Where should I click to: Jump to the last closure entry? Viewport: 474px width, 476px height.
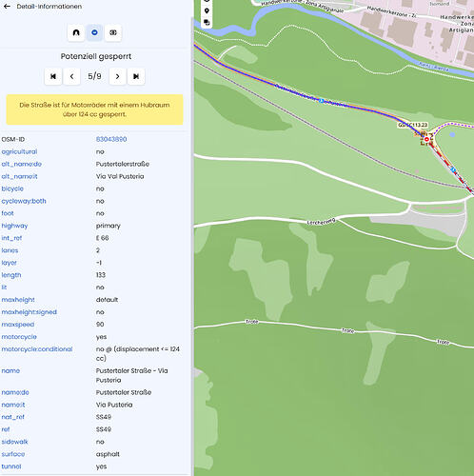(136, 76)
